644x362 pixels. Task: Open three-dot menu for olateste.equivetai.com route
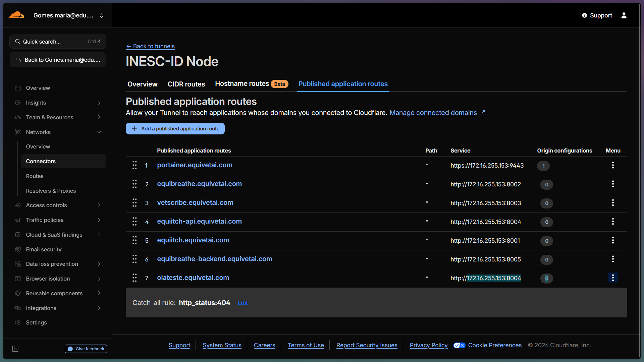(613, 278)
